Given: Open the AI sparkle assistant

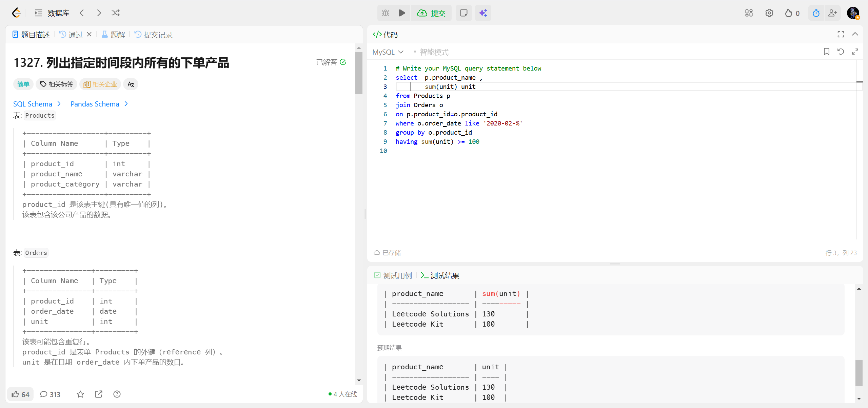Looking at the screenshot, I should 483,13.
